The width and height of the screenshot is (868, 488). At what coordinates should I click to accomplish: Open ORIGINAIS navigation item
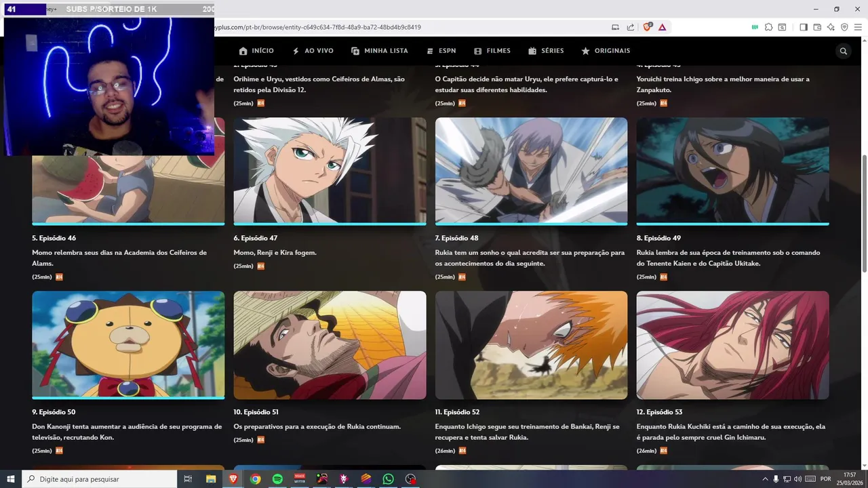tap(606, 51)
